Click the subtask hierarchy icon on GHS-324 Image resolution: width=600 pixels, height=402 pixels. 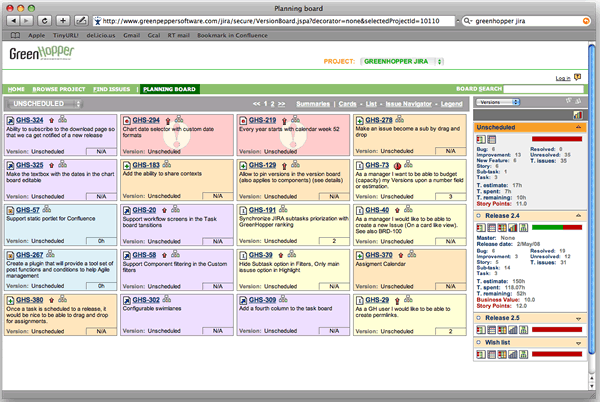[64, 119]
